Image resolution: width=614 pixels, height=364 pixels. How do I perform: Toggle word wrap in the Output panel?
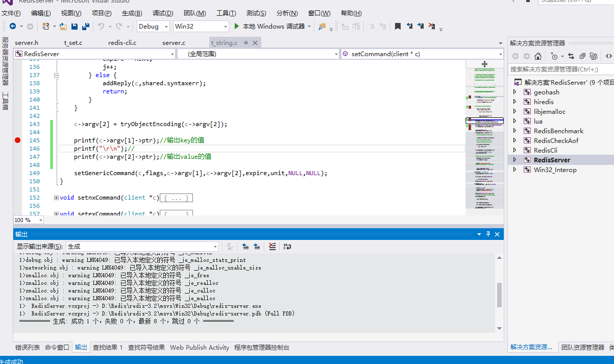287,247
